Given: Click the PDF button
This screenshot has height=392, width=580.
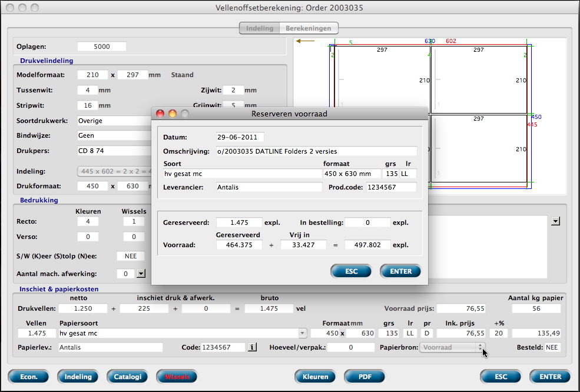Looking at the screenshot, I should [x=364, y=377].
